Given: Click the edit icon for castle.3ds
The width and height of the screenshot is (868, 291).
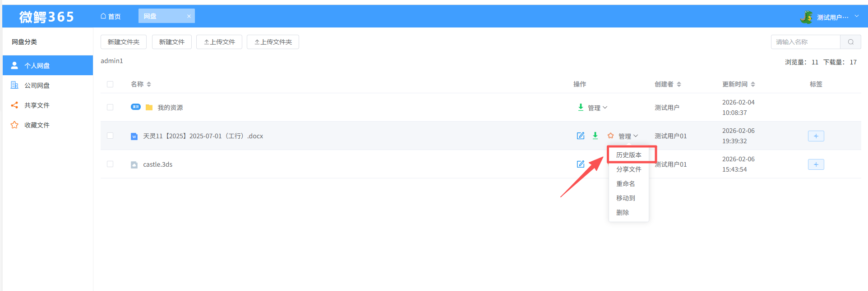Looking at the screenshot, I should [581, 164].
